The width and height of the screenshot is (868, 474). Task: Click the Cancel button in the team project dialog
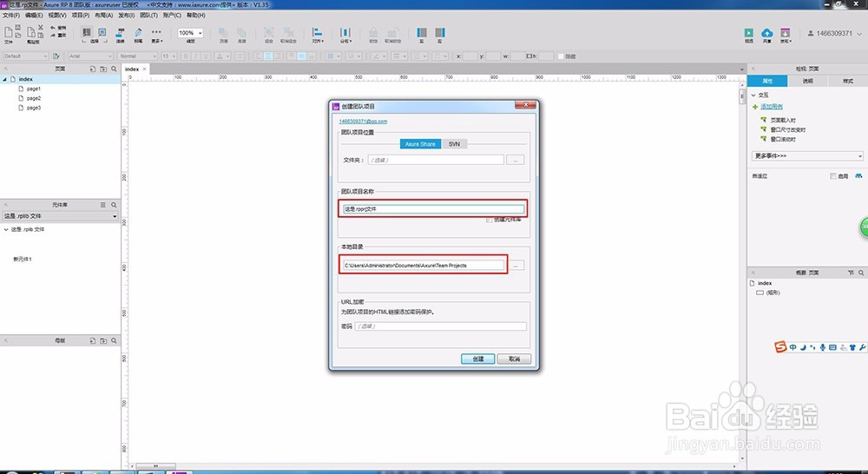tap(514, 359)
